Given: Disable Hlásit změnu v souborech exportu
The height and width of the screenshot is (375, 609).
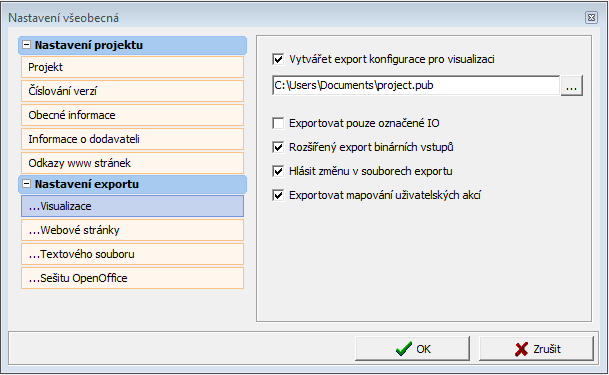Looking at the screenshot, I should [x=278, y=171].
